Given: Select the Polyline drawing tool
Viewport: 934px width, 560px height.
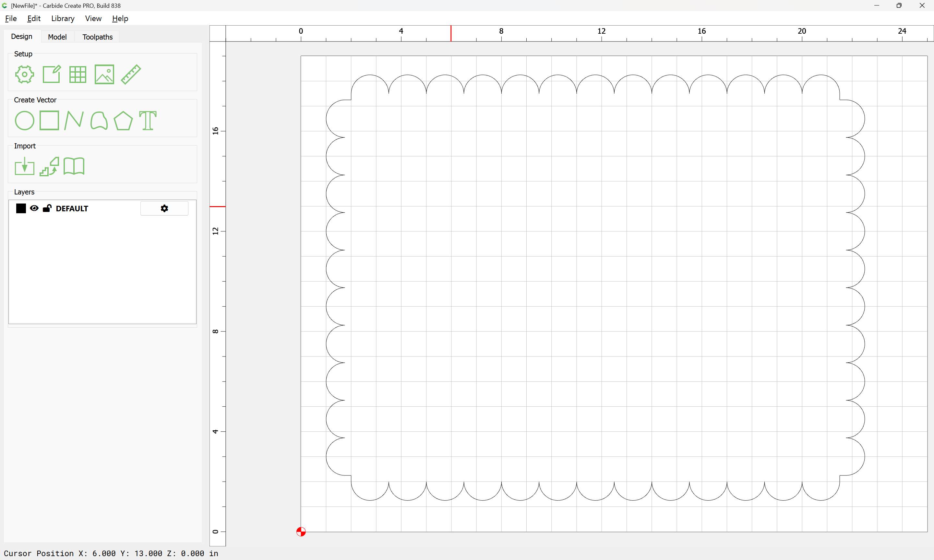Looking at the screenshot, I should tap(74, 121).
